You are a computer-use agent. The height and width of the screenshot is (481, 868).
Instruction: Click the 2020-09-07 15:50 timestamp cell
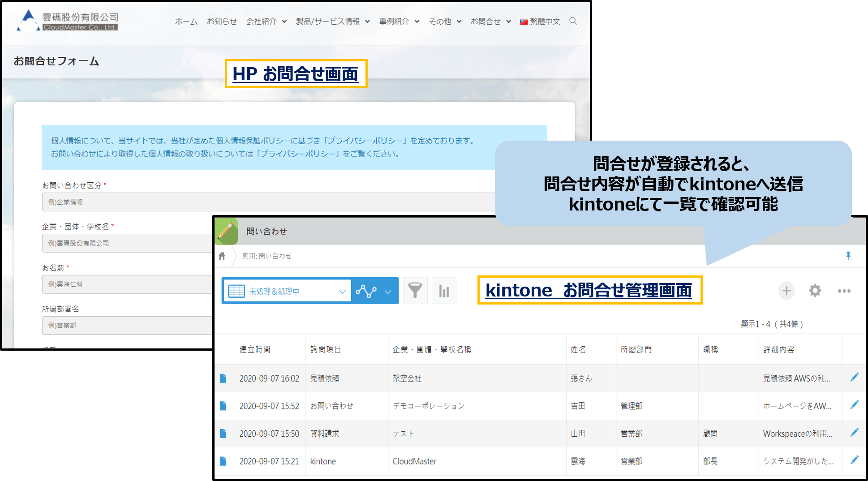coord(269,434)
